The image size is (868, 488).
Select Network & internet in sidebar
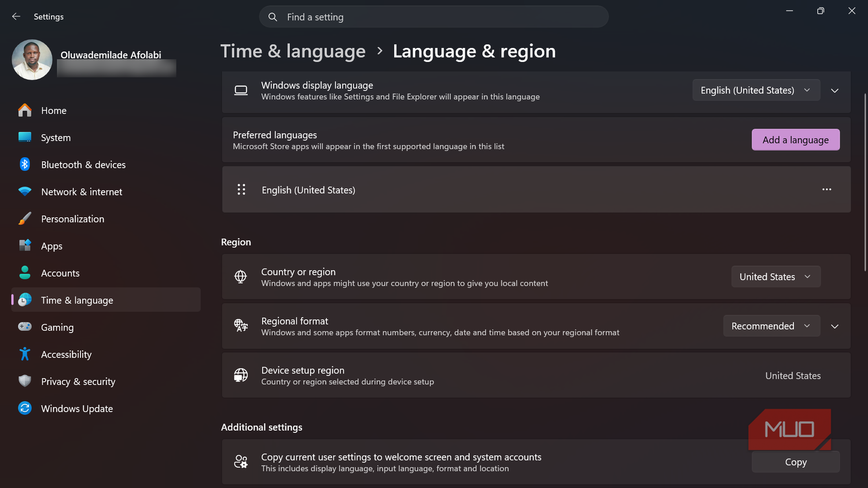(x=106, y=192)
